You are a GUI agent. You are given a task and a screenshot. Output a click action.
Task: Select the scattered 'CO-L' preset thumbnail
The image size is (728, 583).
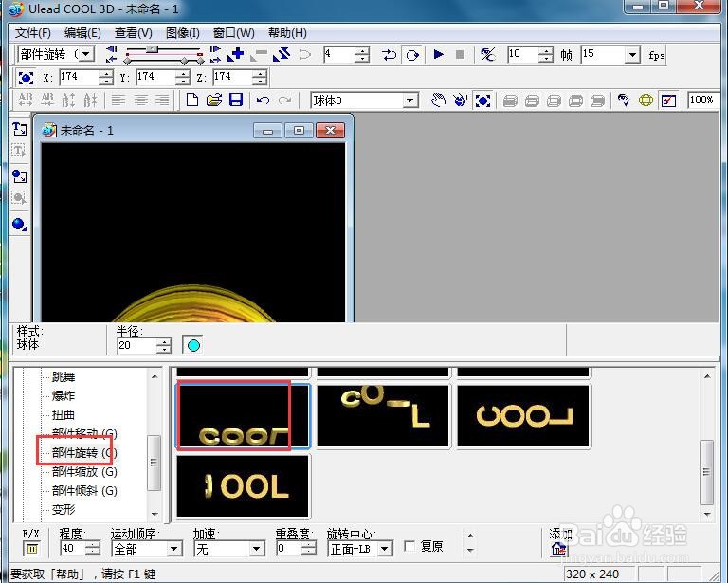383,416
